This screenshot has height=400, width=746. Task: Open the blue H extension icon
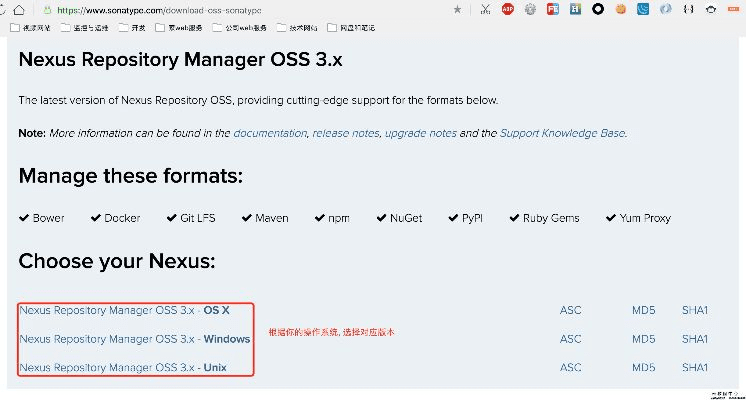click(x=575, y=9)
